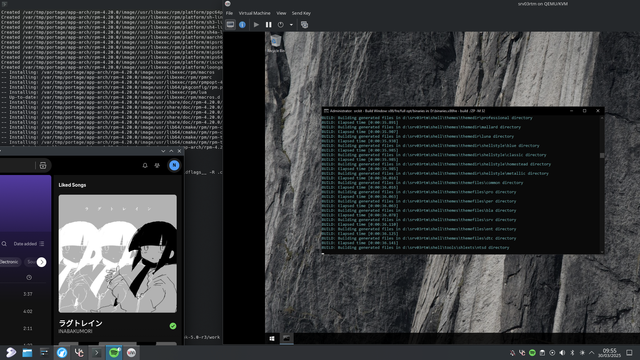Viewport: 640px width, 360px height.
Task: Open VM snapshots manager
Action: click(x=304, y=24)
